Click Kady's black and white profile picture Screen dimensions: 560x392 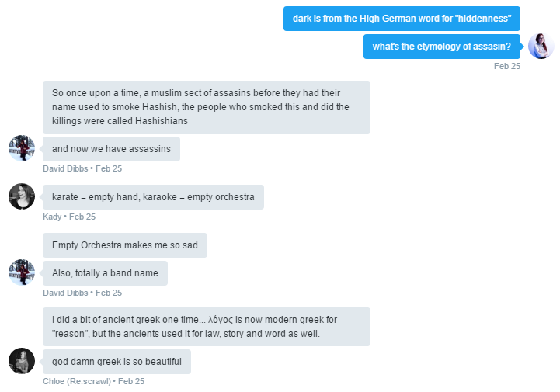click(22, 196)
